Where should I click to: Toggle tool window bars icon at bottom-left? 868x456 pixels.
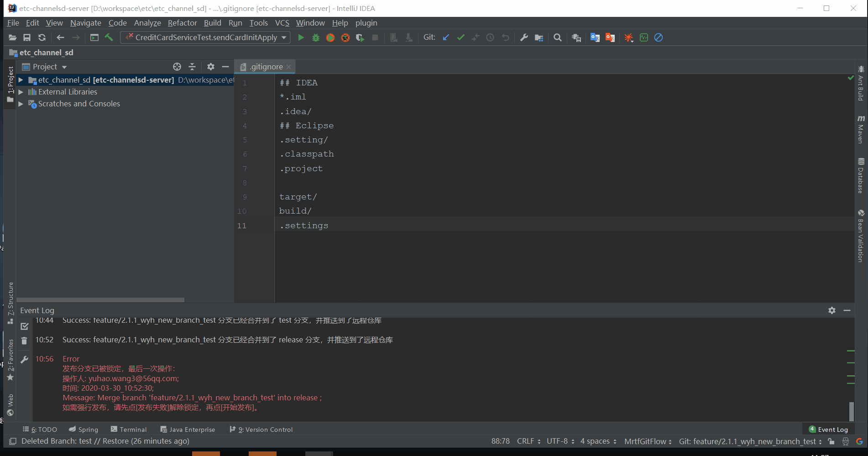(x=13, y=441)
